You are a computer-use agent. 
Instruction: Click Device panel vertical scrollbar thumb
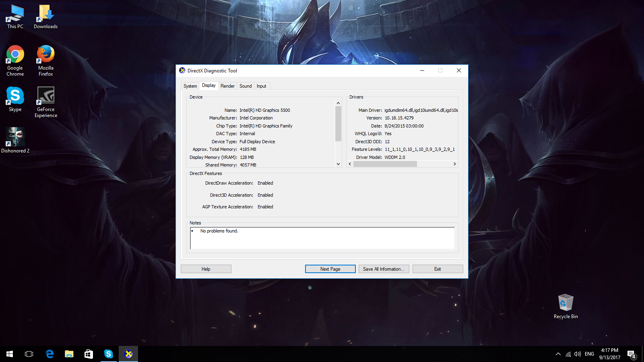[x=338, y=123]
